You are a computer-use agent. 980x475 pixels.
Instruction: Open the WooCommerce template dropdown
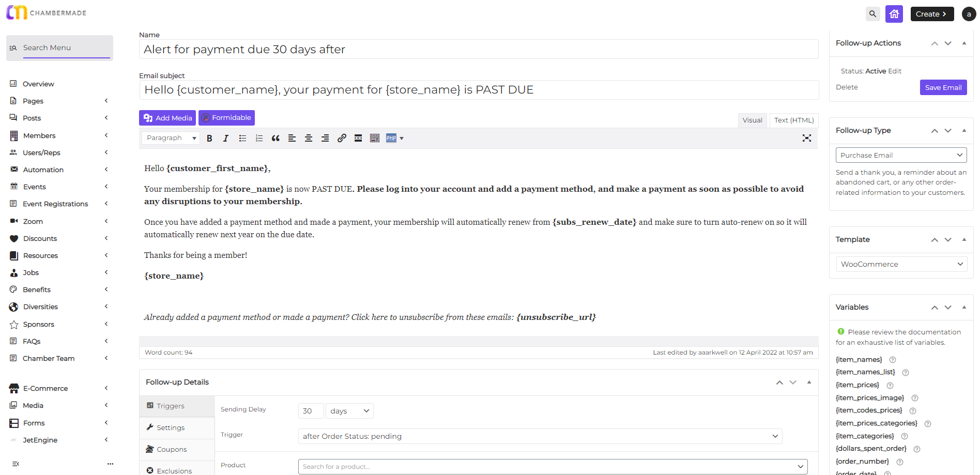pos(901,264)
